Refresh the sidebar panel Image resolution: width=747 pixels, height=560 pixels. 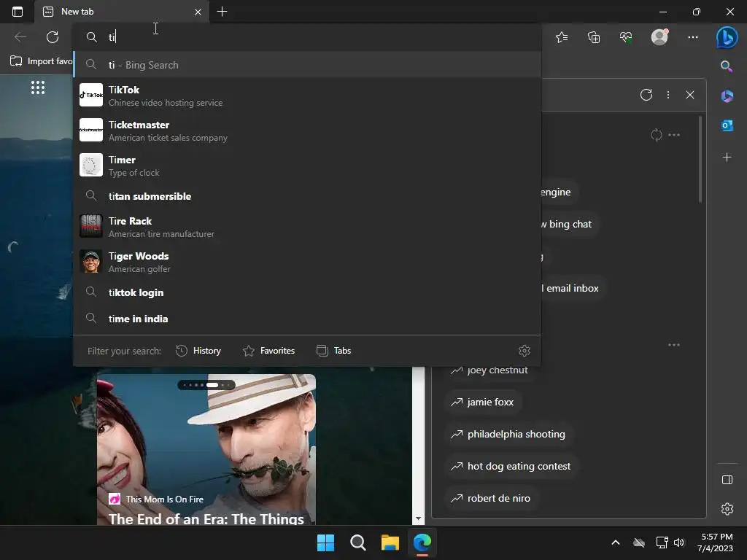pyautogui.click(x=646, y=95)
